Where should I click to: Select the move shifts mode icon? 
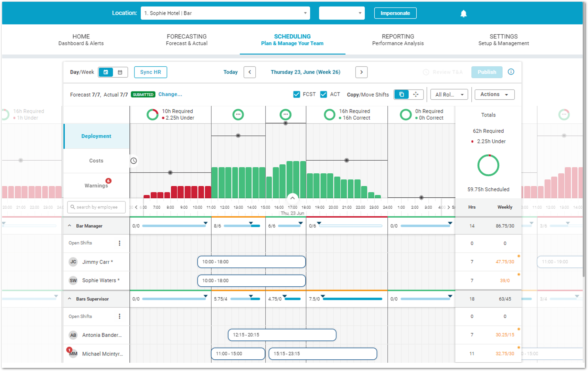tap(416, 95)
